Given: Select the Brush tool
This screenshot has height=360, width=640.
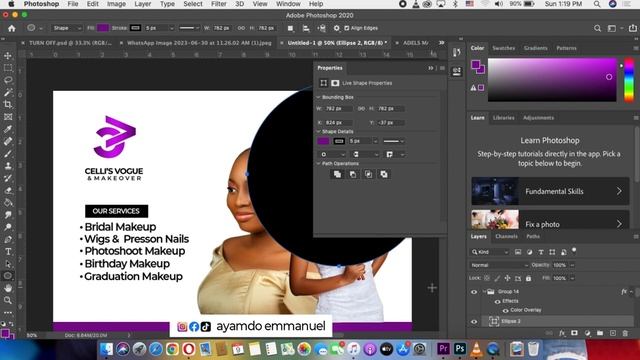Looking at the screenshot, I should tap(8, 153).
